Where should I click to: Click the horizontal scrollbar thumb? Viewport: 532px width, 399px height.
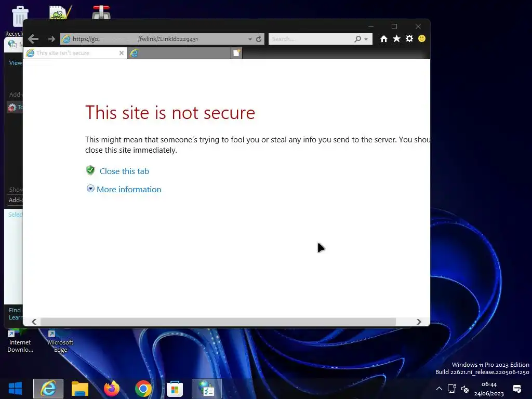click(x=218, y=322)
